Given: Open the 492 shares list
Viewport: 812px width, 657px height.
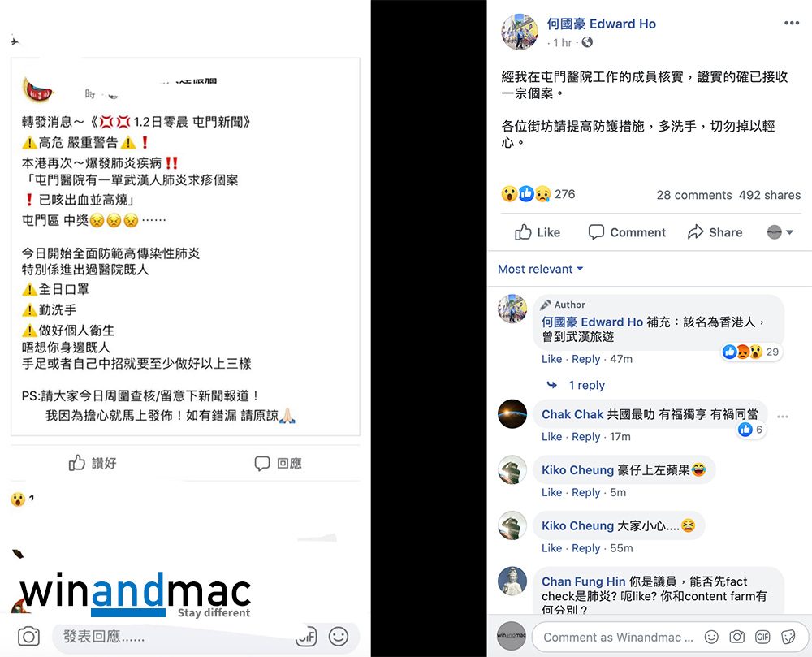Looking at the screenshot, I should pyautogui.click(x=770, y=195).
